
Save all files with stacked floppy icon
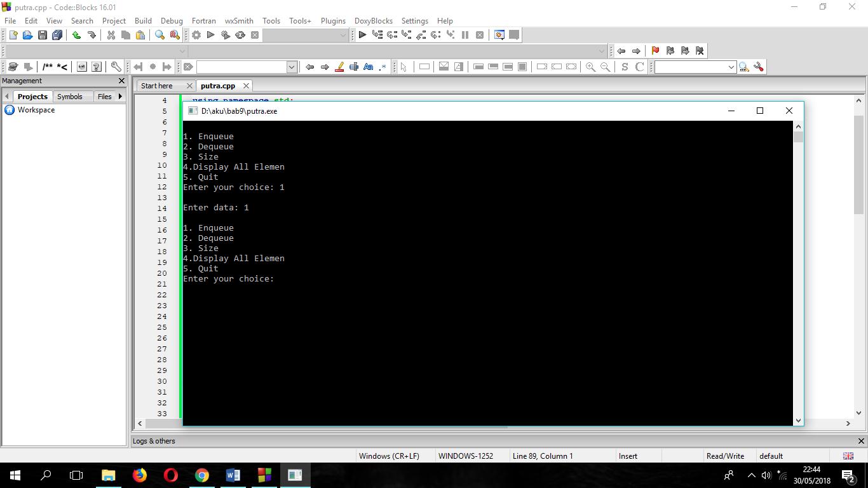tap(57, 35)
